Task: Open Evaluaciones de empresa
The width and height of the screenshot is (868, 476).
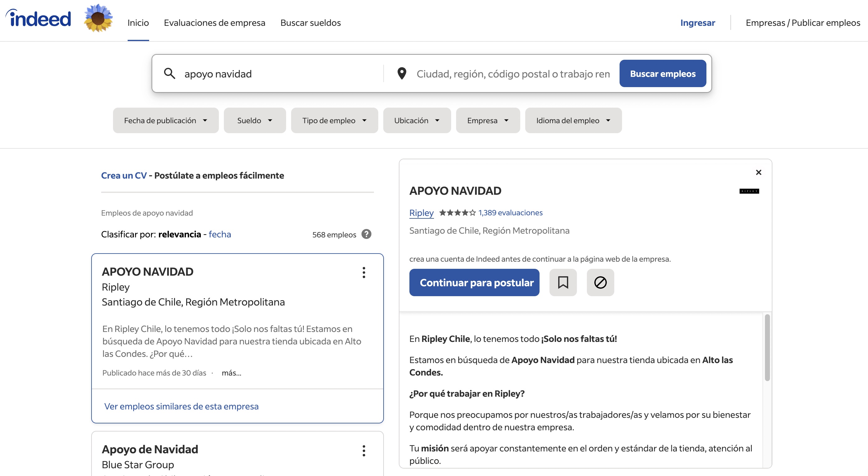Action: pos(214,22)
